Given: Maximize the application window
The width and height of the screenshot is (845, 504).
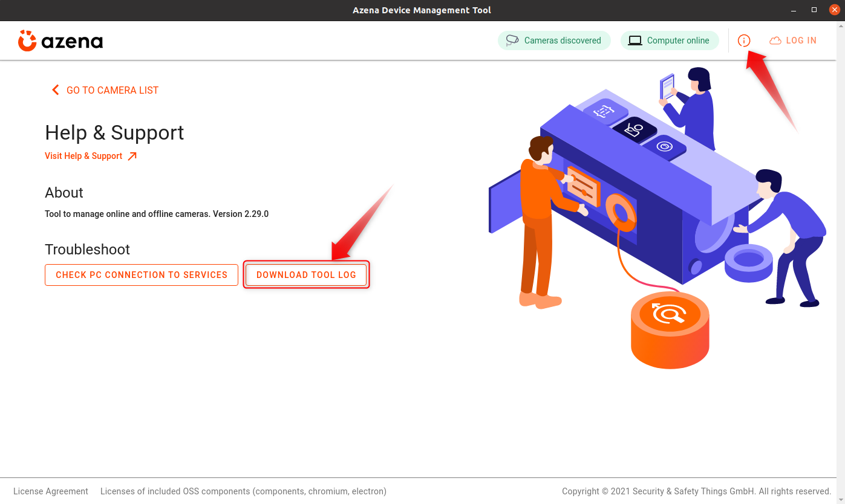Looking at the screenshot, I should [x=814, y=10].
